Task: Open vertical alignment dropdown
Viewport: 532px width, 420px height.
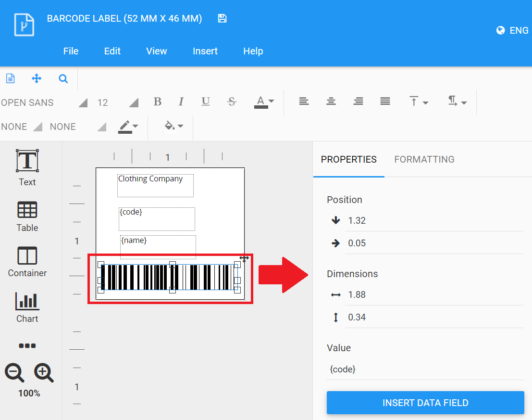Action: (419, 101)
